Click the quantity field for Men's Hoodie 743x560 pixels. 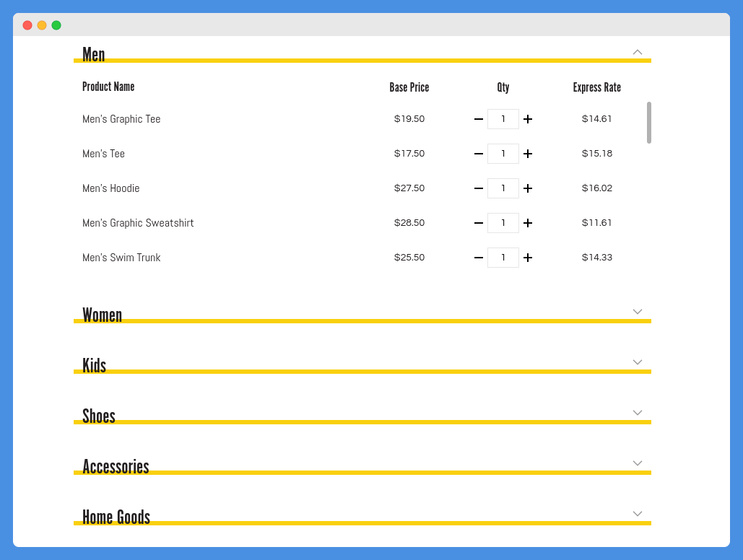(x=503, y=188)
